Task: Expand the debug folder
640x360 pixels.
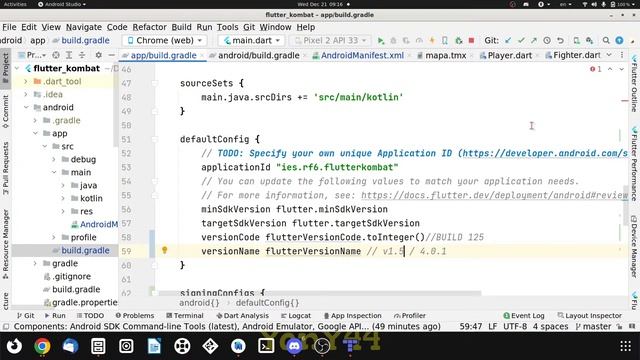Action: [x=54, y=159]
